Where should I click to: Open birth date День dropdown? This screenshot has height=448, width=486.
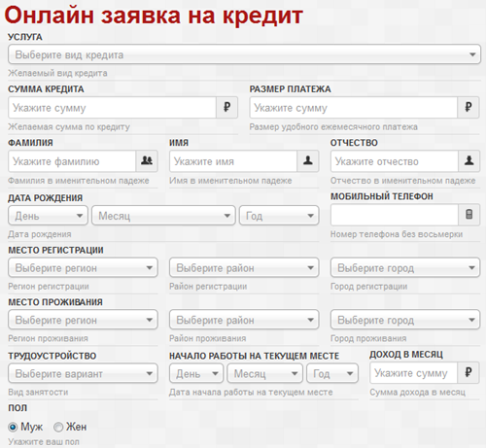pyautogui.click(x=48, y=216)
